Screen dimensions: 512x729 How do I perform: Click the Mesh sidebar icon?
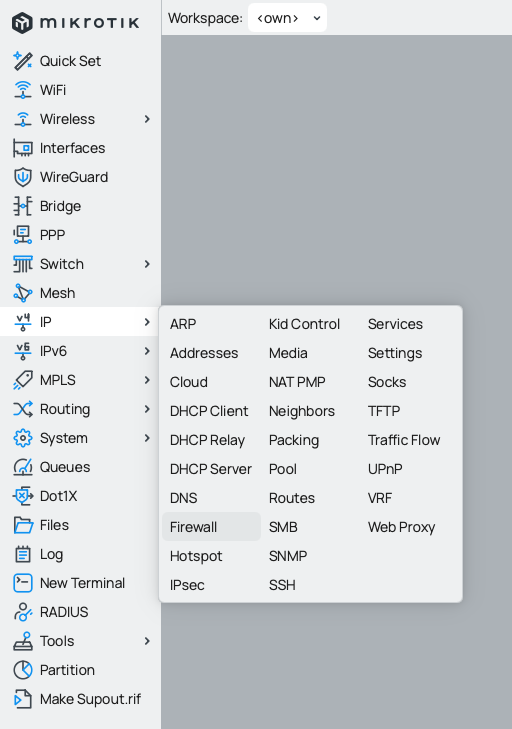pyautogui.click(x=23, y=293)
